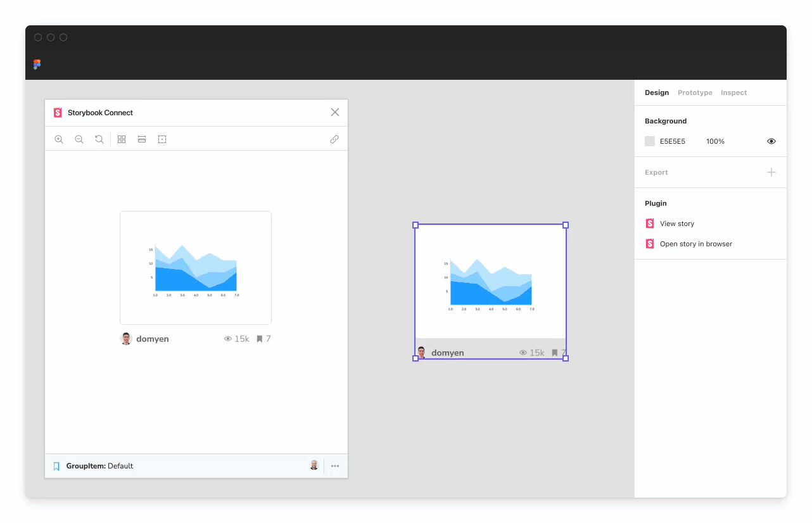The height and width of the screenshot is (523, 812).
Task: Open the overflow ellipsis menu in bottom bar
Action: coord(335,465)
